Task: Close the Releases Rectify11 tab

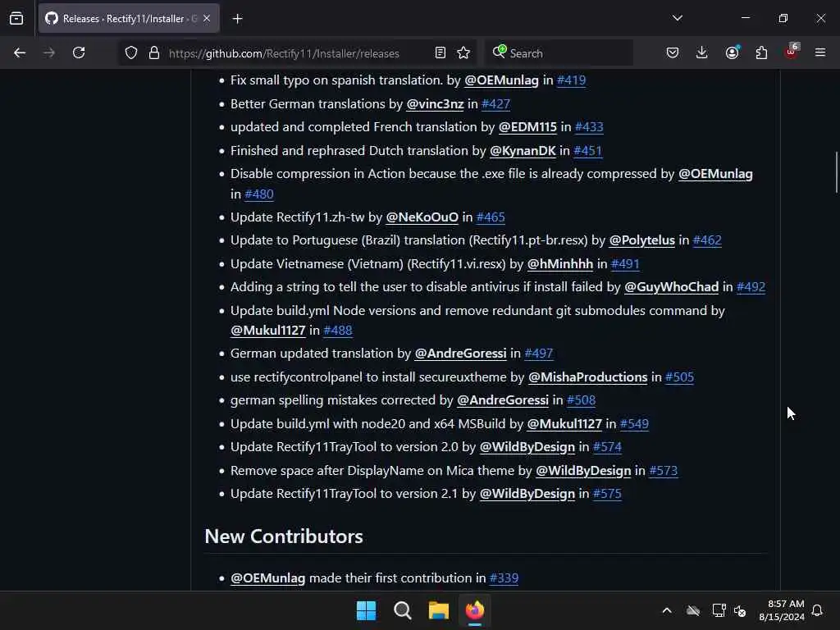Action: click(207, 19)
